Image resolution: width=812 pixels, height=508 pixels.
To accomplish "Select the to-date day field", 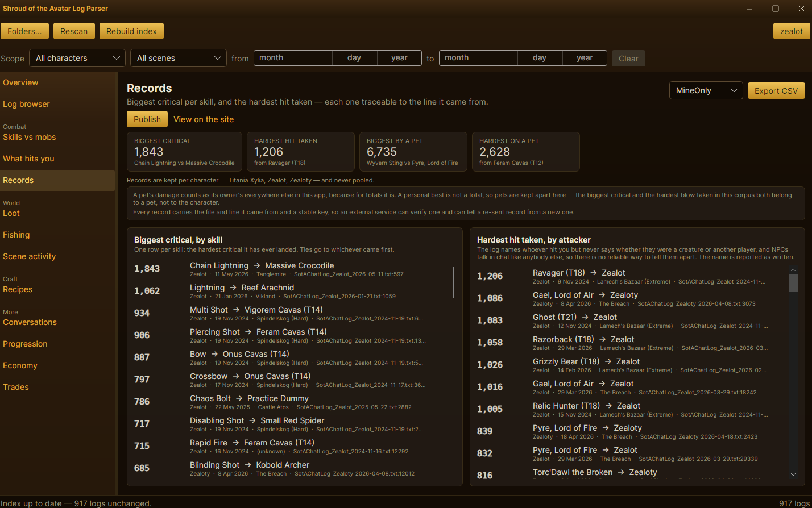I will pos(540,58).
